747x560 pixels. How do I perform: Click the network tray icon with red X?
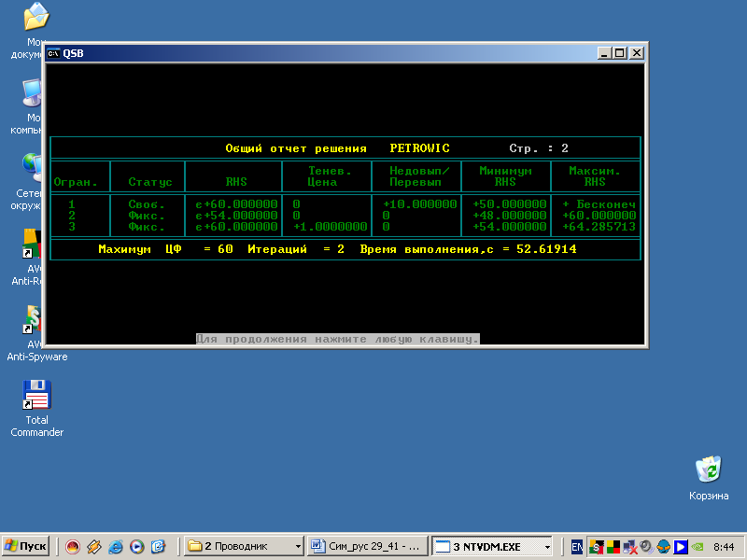[629, 547]
